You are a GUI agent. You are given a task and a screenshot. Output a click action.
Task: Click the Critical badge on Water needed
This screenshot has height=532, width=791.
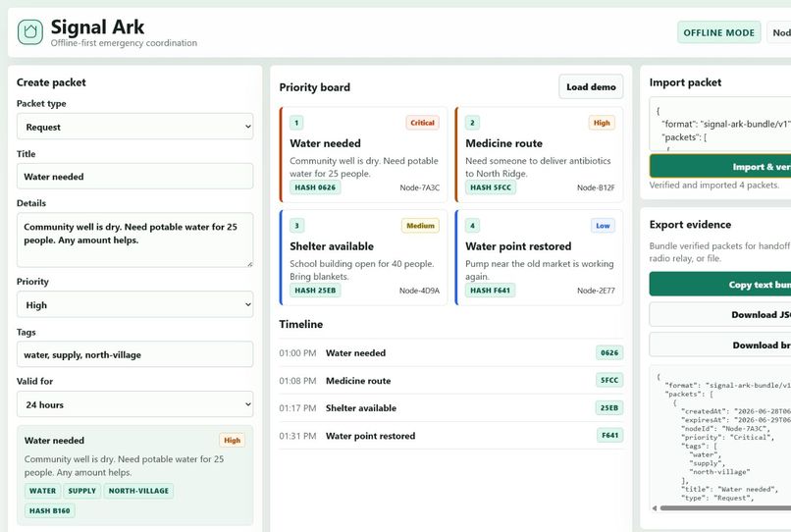tap(422, 123)
